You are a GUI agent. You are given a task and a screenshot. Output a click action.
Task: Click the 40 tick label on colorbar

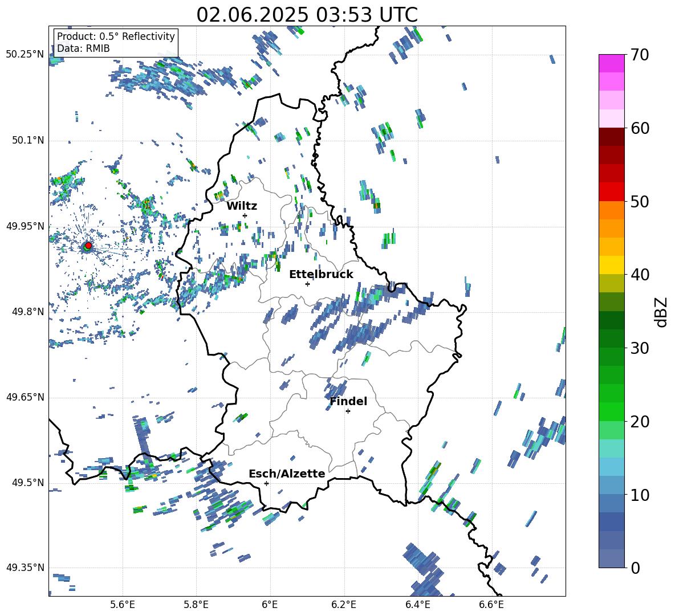pos(640,275)
